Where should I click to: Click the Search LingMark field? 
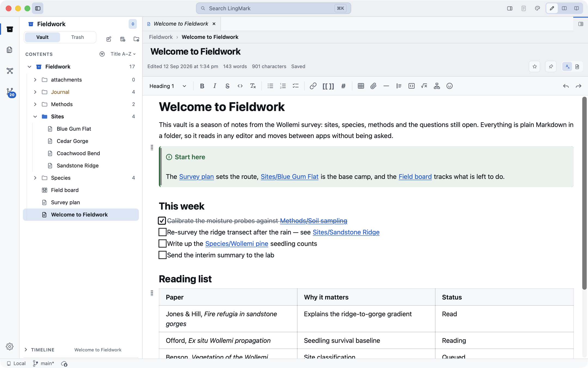(273, 8)
